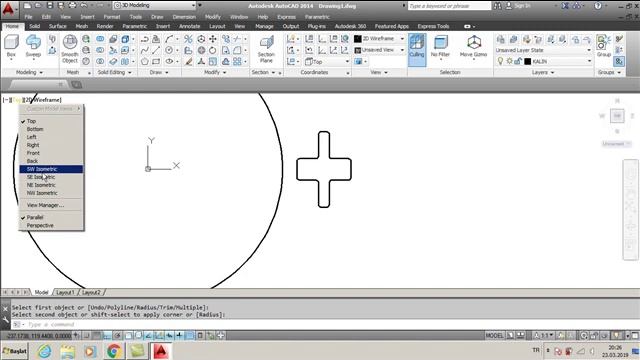Click the KALIN layer black color swatch
The image size is (640, 360).
point(527,61)
